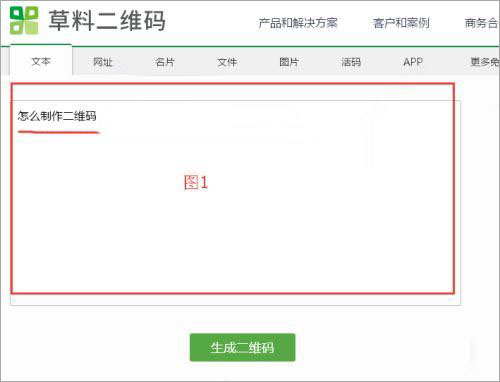The image size is (500, 382).
Task: Switch to the 文件 tab
Action: [227, 62]
